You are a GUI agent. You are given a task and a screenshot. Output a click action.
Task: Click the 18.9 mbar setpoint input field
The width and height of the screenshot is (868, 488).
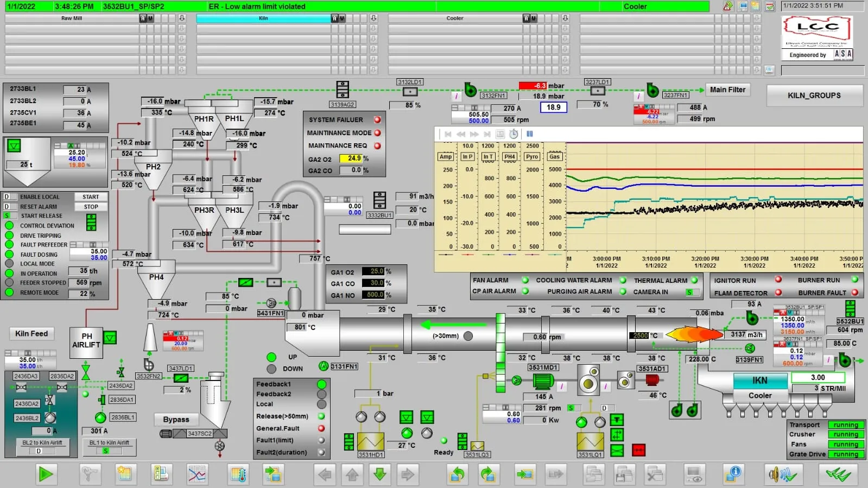coord(554,107)
